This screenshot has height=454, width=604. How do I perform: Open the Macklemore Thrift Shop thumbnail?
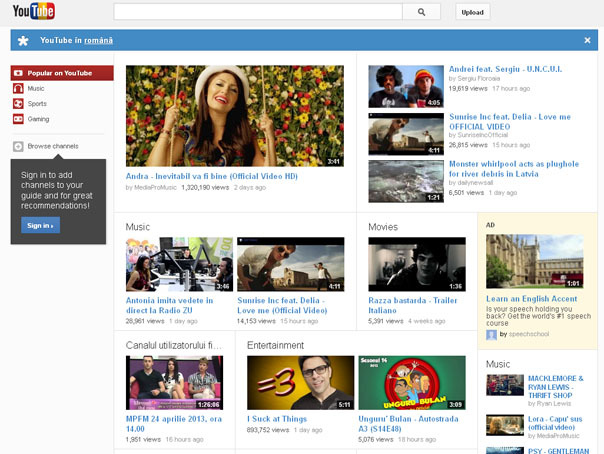[505, 385]
